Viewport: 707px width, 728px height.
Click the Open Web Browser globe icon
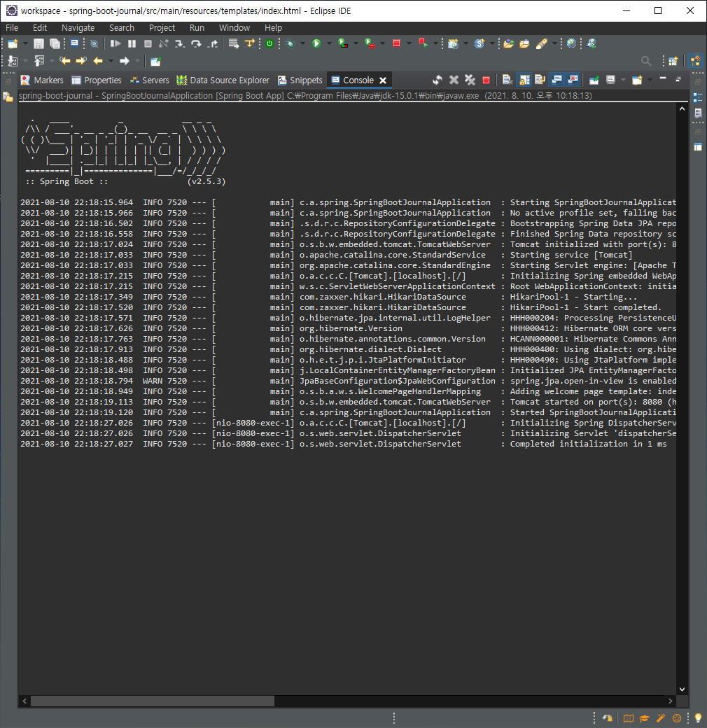[x=571, y=43]
